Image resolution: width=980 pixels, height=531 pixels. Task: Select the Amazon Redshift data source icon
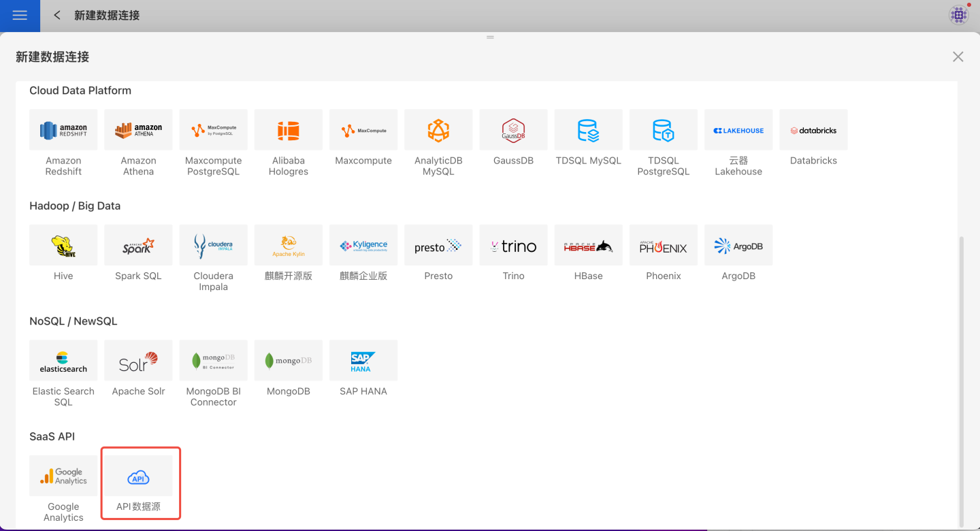point(63,130)
